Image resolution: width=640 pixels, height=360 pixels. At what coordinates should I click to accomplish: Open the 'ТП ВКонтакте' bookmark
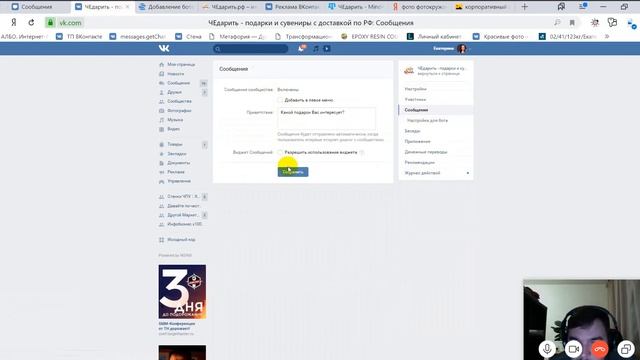[x=79, y=36]
